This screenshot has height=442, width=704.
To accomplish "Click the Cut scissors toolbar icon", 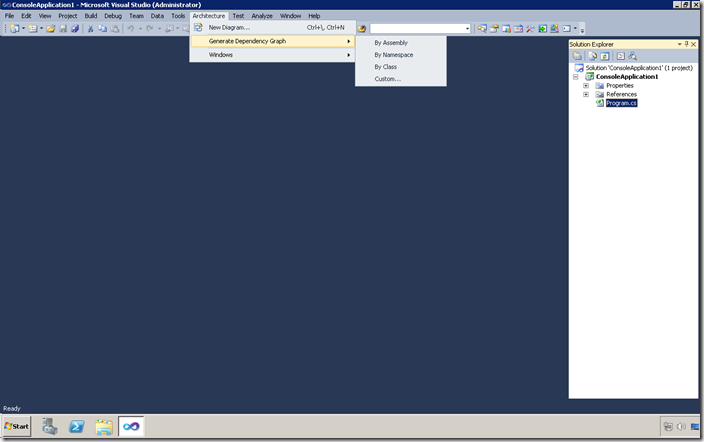I will click(x=90, y=29).
